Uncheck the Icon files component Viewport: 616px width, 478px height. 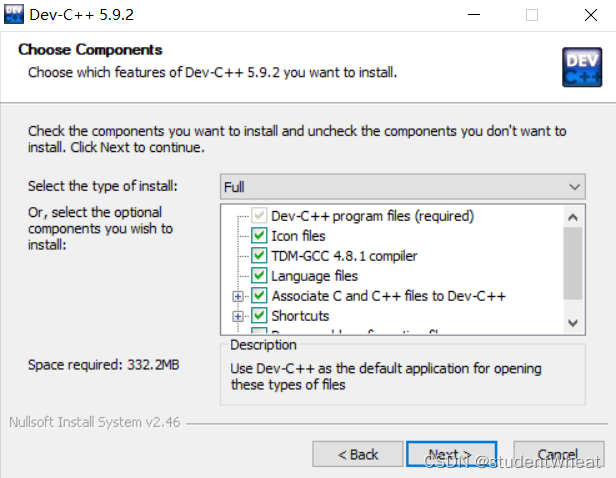pyautogui.click(x=259, y=236)
